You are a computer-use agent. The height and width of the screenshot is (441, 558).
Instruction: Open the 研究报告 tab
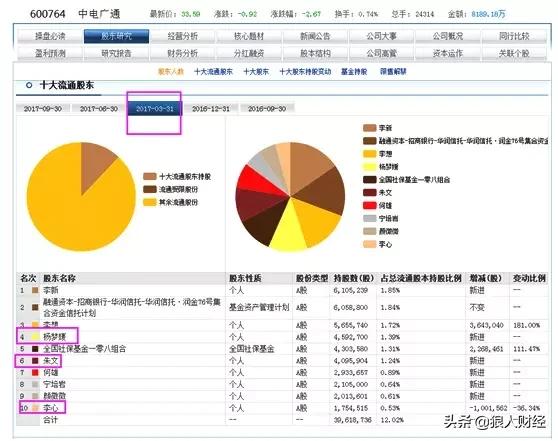[116, 53]
